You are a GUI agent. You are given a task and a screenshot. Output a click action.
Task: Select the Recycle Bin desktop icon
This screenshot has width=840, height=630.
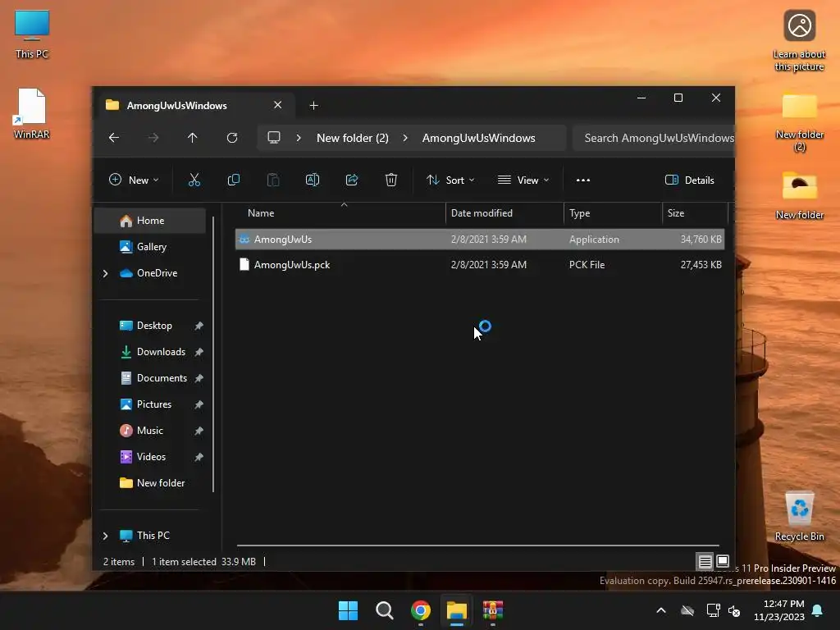[799, 517]
